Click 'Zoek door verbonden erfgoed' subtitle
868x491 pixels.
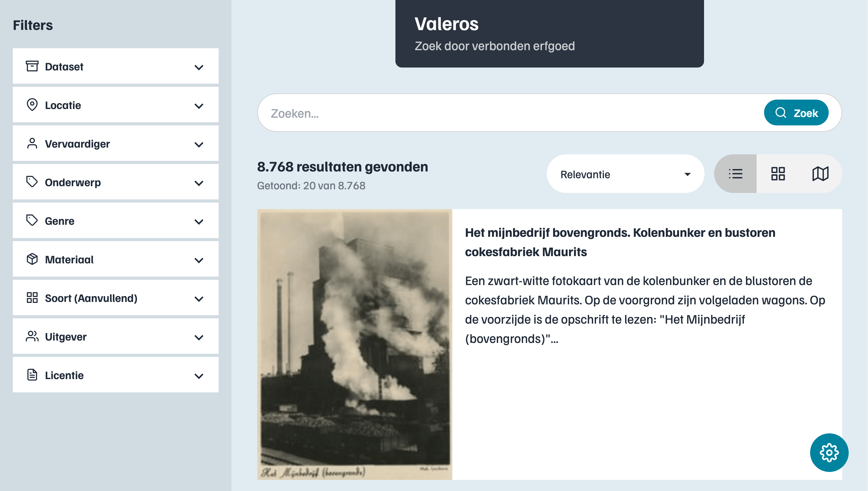coord(495,46)
